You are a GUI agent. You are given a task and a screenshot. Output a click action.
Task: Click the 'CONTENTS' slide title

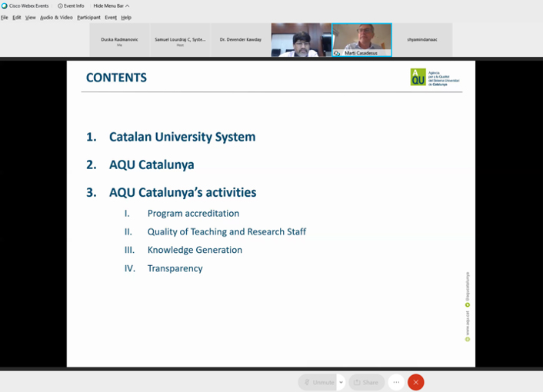(x=116, y=78)
